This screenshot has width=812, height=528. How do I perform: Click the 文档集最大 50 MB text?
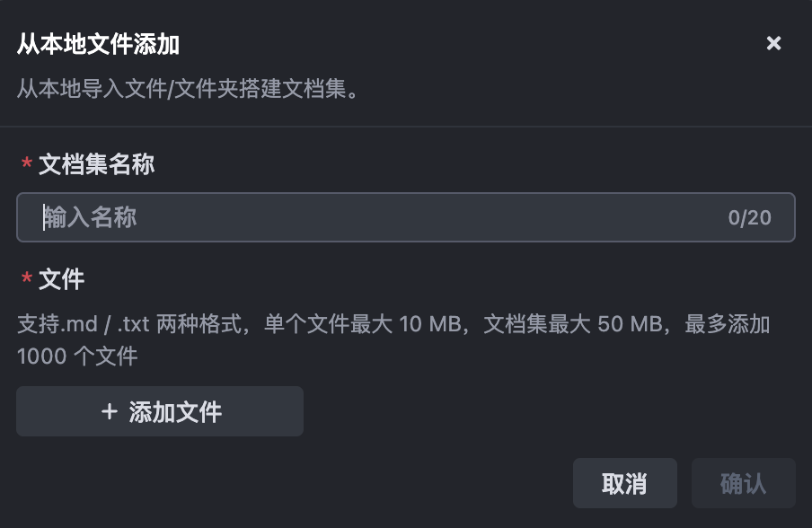572,324
